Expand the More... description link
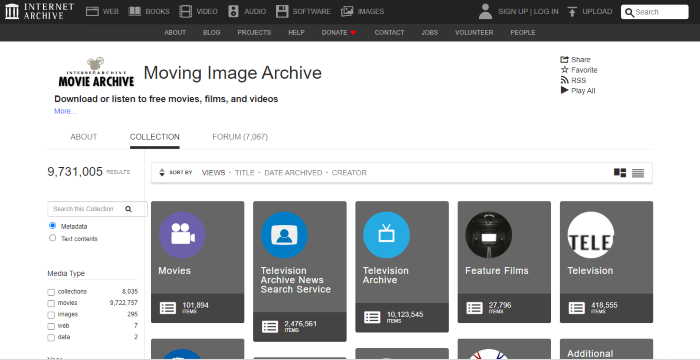 65,111
